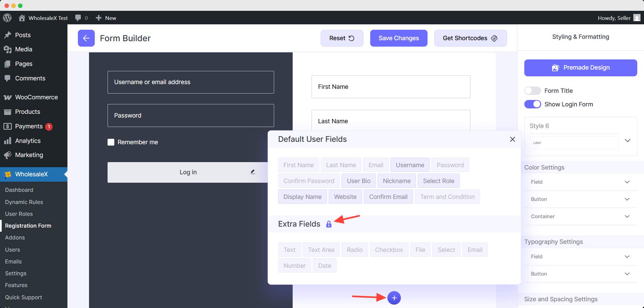The height and width of the screenshot is (308, 644).
Task: Click the Reset button
Action: coord(342,38)
